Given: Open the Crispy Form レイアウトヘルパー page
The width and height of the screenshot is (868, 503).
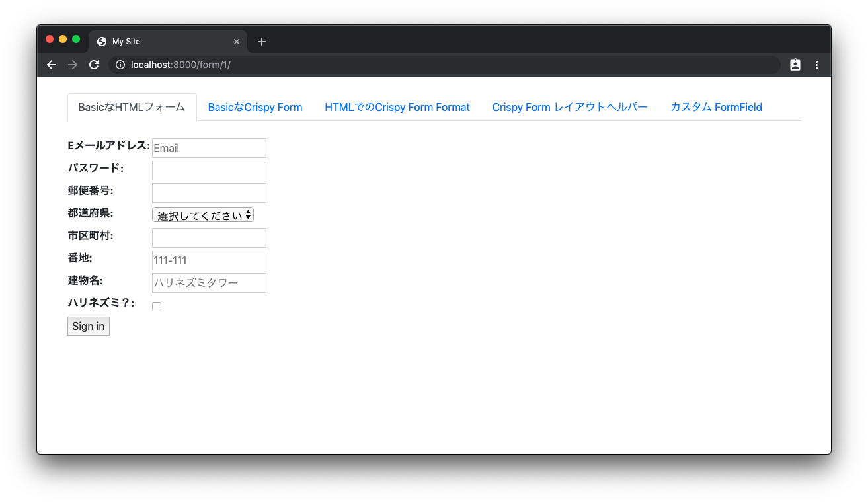Looking at the screenshot, I should point(570,107).
